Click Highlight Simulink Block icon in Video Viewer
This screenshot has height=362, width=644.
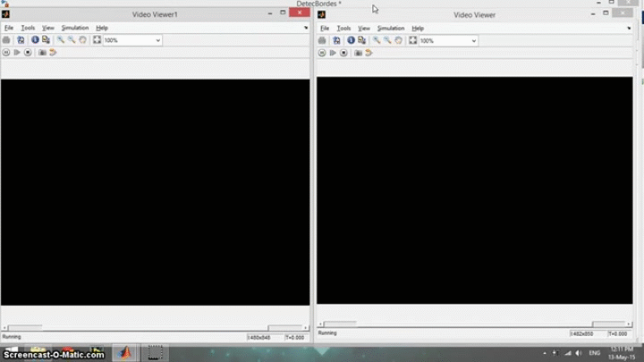(x=369, y=53)
